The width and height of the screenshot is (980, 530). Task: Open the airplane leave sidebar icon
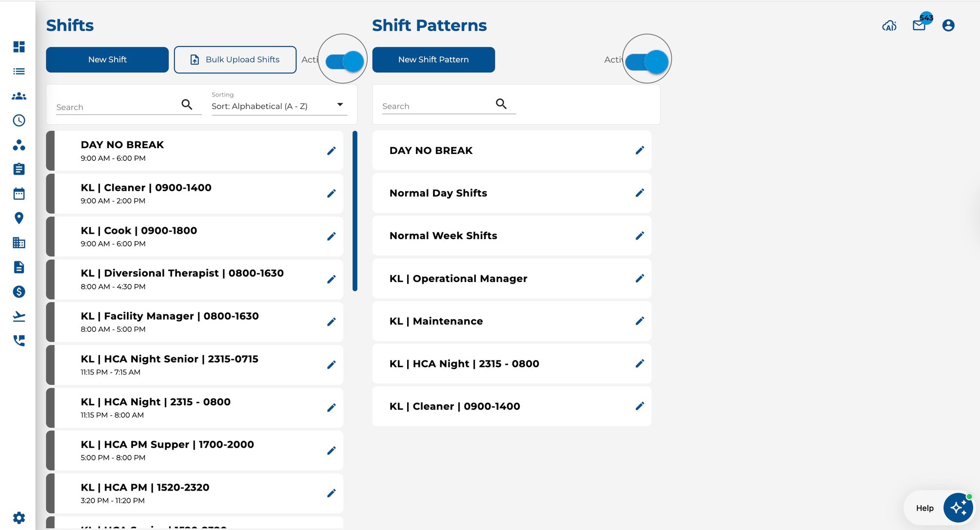(19, 316)
